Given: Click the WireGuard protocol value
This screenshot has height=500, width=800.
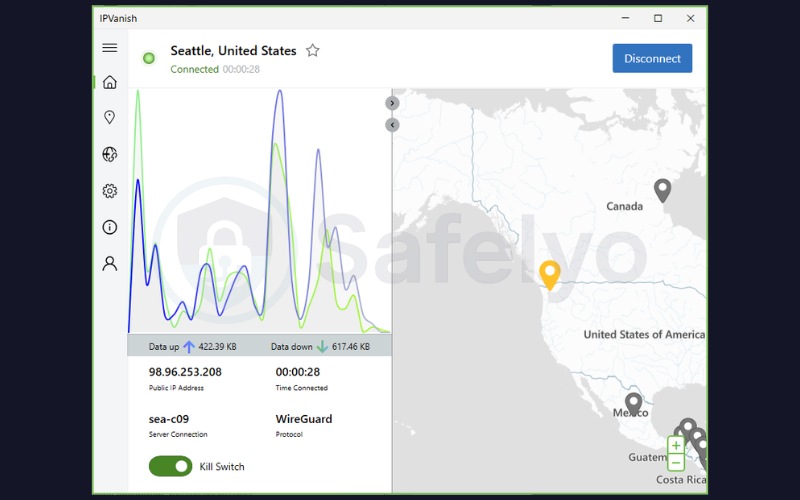Looking at the screenshot, I should (304, 419).
